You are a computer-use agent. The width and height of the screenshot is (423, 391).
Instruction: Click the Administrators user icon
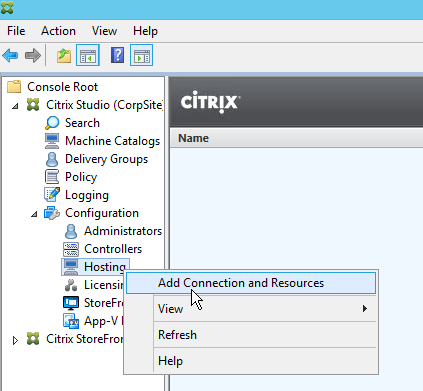pos(71,231)
